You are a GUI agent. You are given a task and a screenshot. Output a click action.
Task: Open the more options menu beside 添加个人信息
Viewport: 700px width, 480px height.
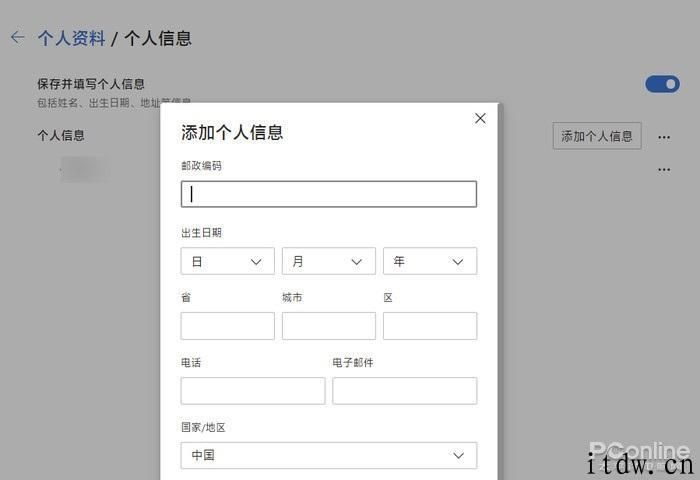pos(664,137)
